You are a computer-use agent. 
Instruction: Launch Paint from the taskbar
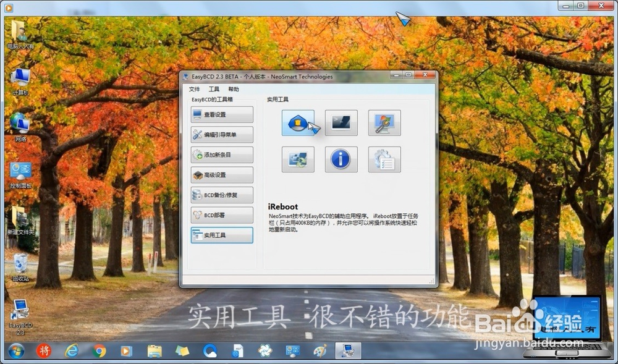point(320,350)
